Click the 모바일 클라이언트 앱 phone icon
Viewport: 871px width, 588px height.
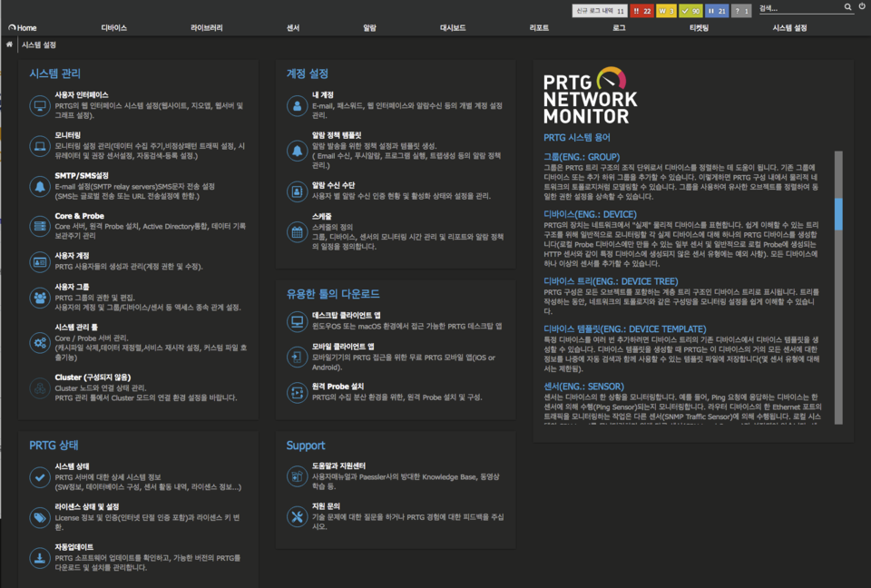point(298,357)
